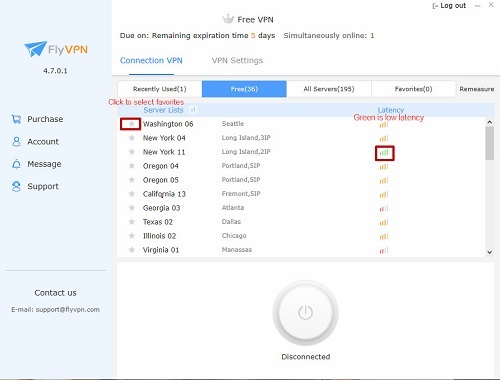Viewport: 500px width, 380px height.
Task: Toggle favorite star for Illinois 02
Action: pyautogui.click(x=132, y=236)
